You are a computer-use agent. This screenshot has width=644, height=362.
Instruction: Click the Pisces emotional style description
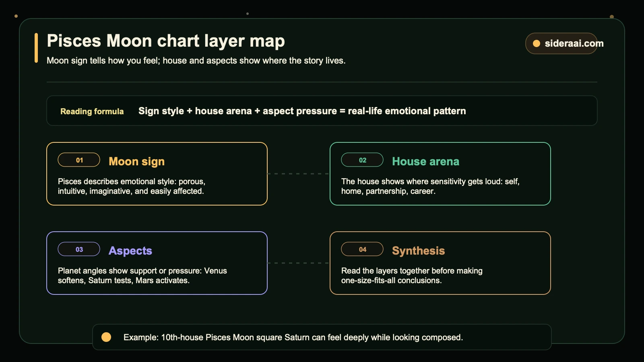coord(132,186)
